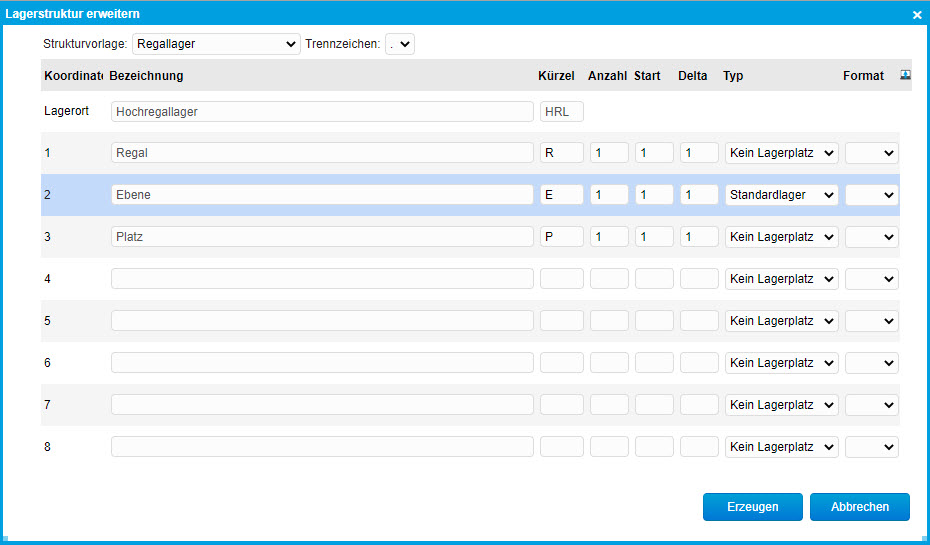Viewport: 930px width, 545px height.
Task: Open the Format dropdown in row 8
Action: pyautogui.click(x=872, y=447)
